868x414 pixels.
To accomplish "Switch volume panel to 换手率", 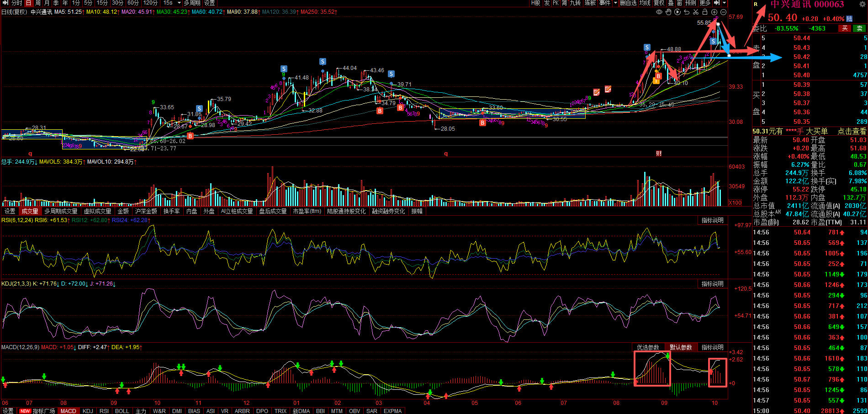I will click(x=171, y=211).
